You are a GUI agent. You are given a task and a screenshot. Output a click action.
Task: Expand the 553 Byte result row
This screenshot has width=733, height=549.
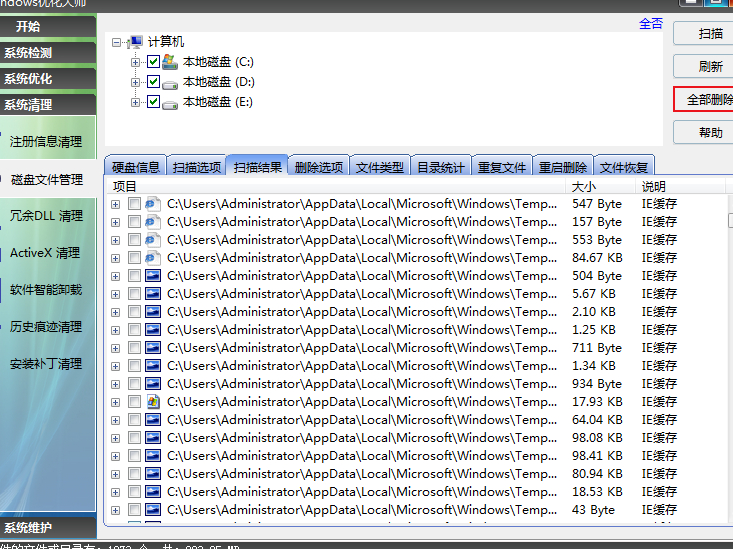(x=115, y=240)
